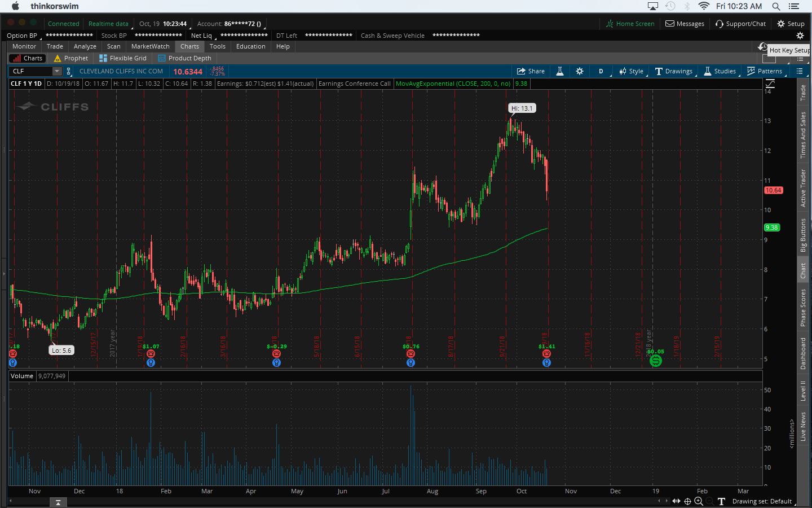Click the time axis scroll left arrow

[x=659, y=501]
